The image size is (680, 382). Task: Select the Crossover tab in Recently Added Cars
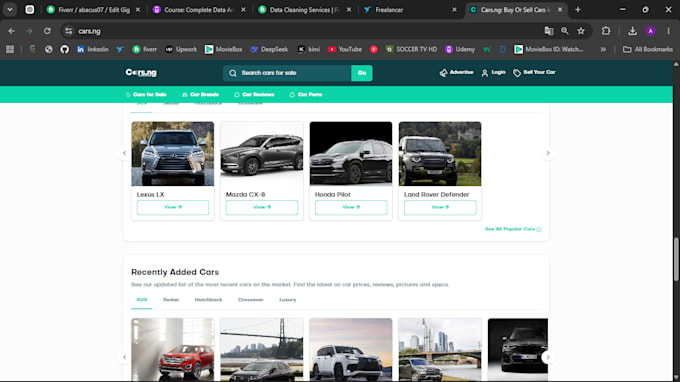click(251, 300)
